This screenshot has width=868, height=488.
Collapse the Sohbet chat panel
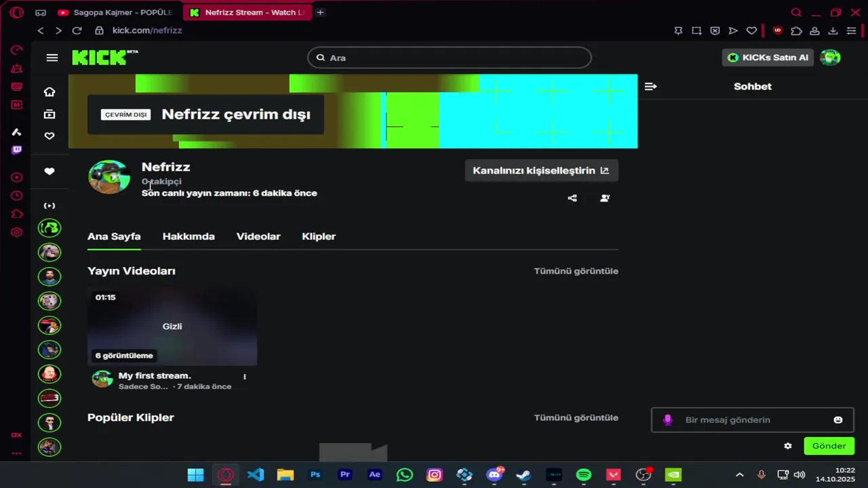click(650, 86)
